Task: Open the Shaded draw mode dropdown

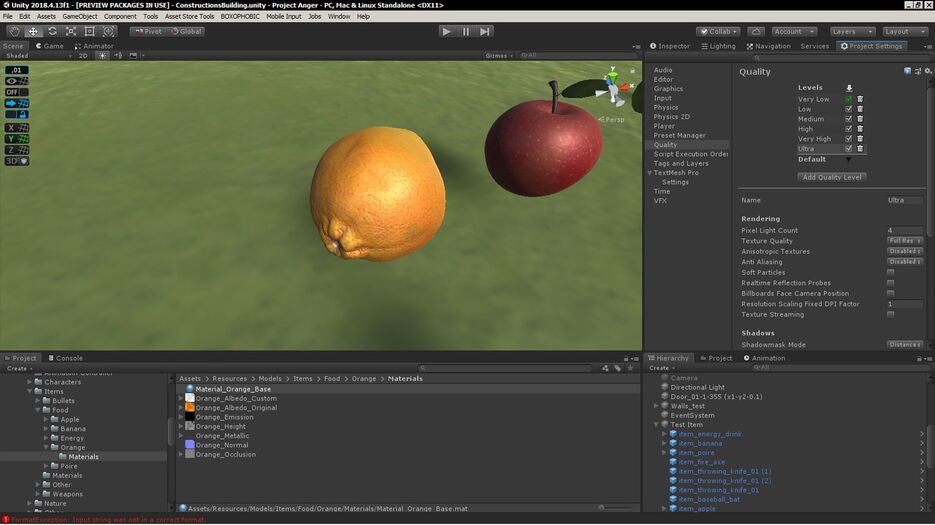Action: (38, 55)
